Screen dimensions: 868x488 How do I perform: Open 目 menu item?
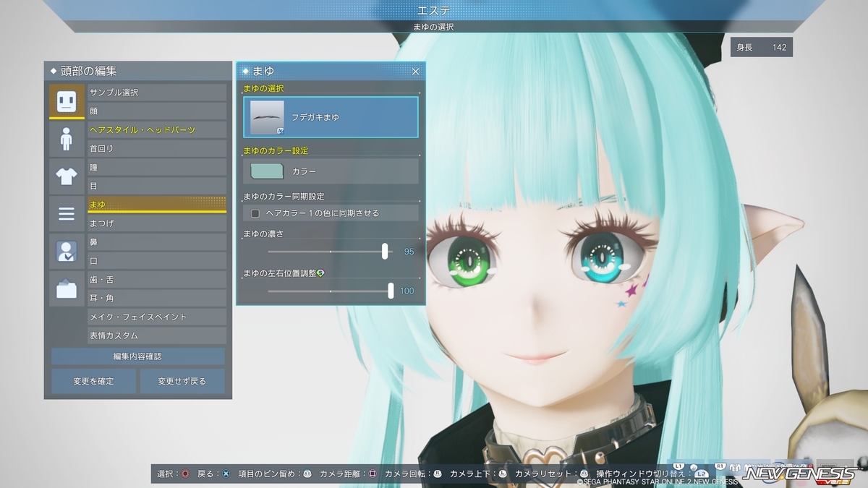(x=157, y=186)
